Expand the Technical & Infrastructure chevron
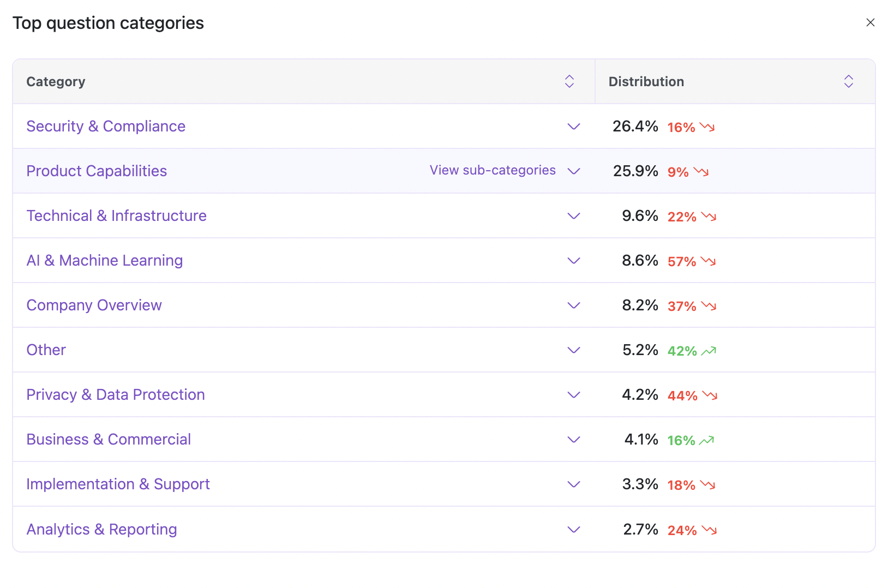 (573, 216)
